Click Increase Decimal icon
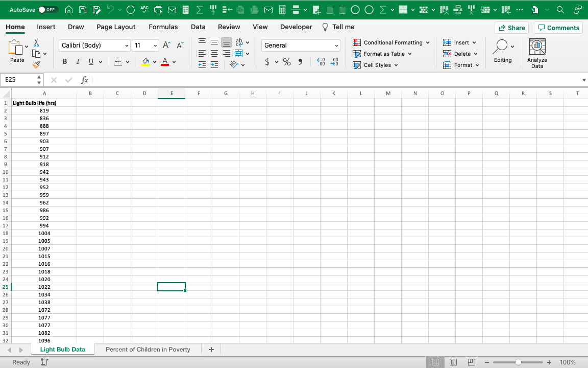The width and height of the screenshot is (588, 368). tap(321, 62)
